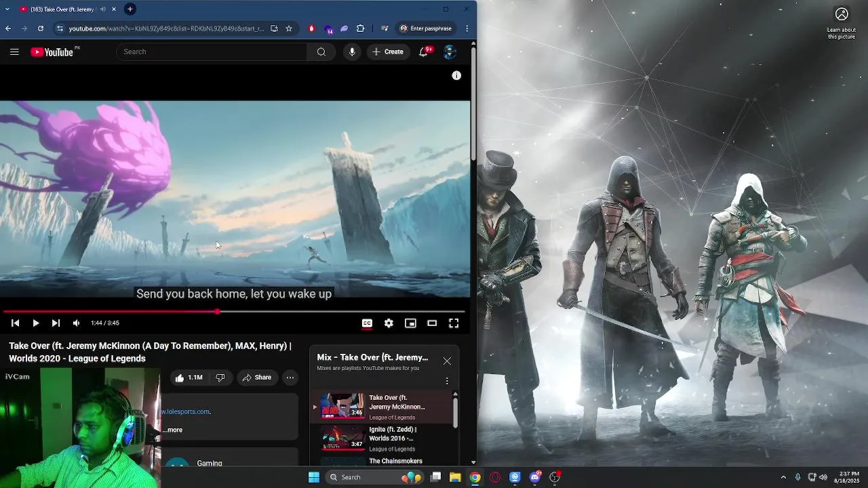Click the red extension icon in toolbar
Screen dimensions: 868x488
[x=311, y=28]
